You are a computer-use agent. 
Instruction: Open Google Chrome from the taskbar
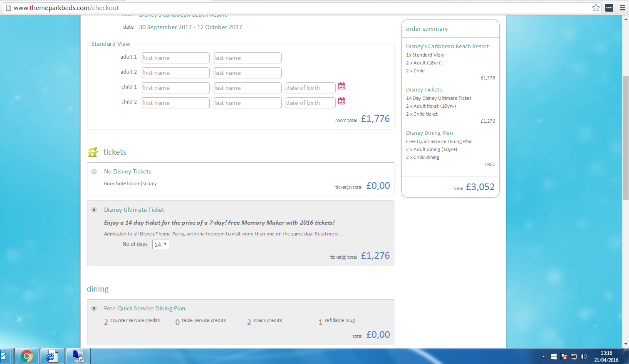[27, 356]
